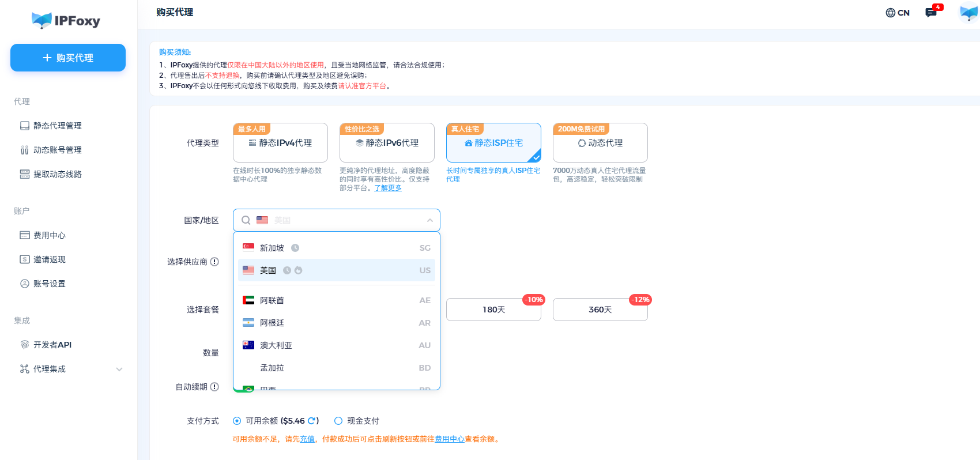Select 澳大利亚 from country list
Viewport: 980px width, 460px height.
point(337,345)
